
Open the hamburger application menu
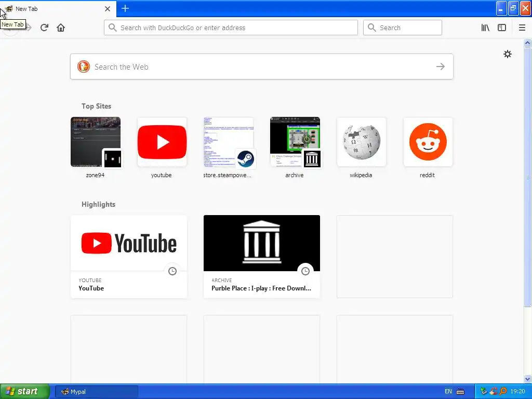[x=522, y=28]
